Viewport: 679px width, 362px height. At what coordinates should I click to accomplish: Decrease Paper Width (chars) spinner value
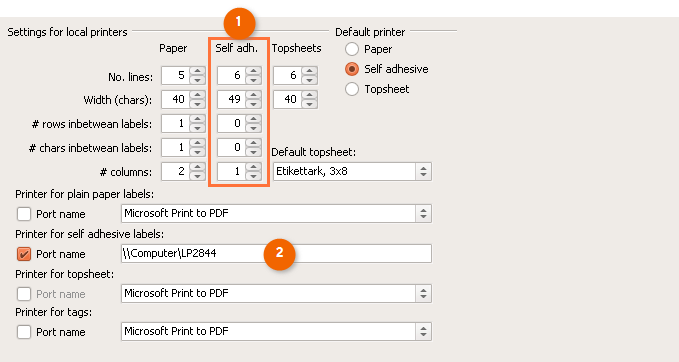coord(197,104)
